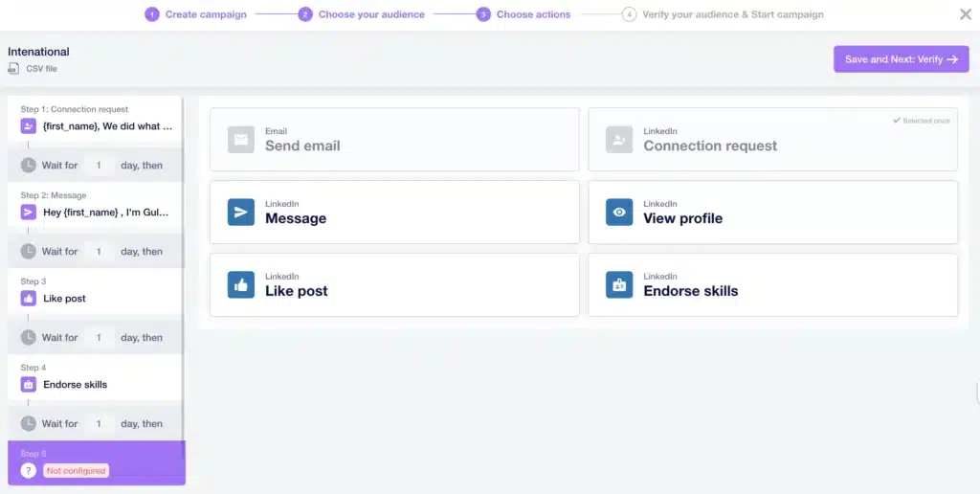Click the LinkedIn Message paper-plane icon in the action grid
The height and width of the screenshot is (494, 980).
[240, 212]
